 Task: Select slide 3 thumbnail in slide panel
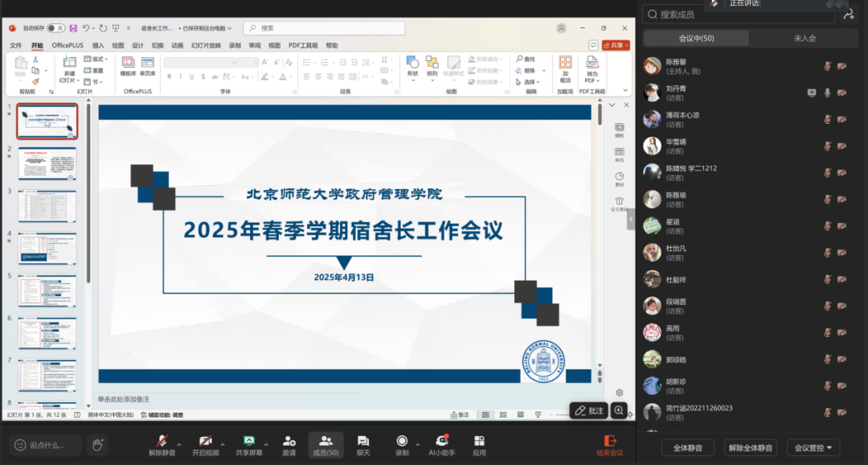47,207
